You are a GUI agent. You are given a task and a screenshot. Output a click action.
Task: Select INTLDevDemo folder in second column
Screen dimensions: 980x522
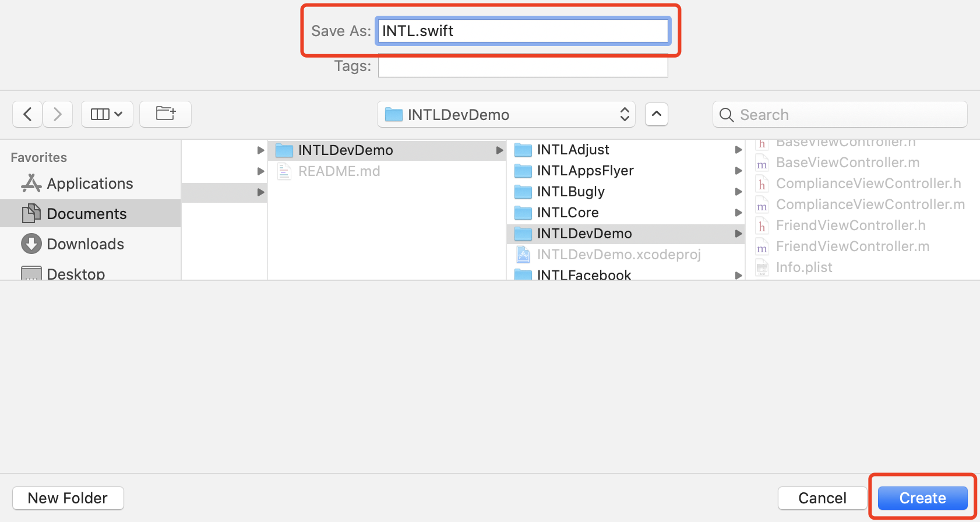point(387,150)
